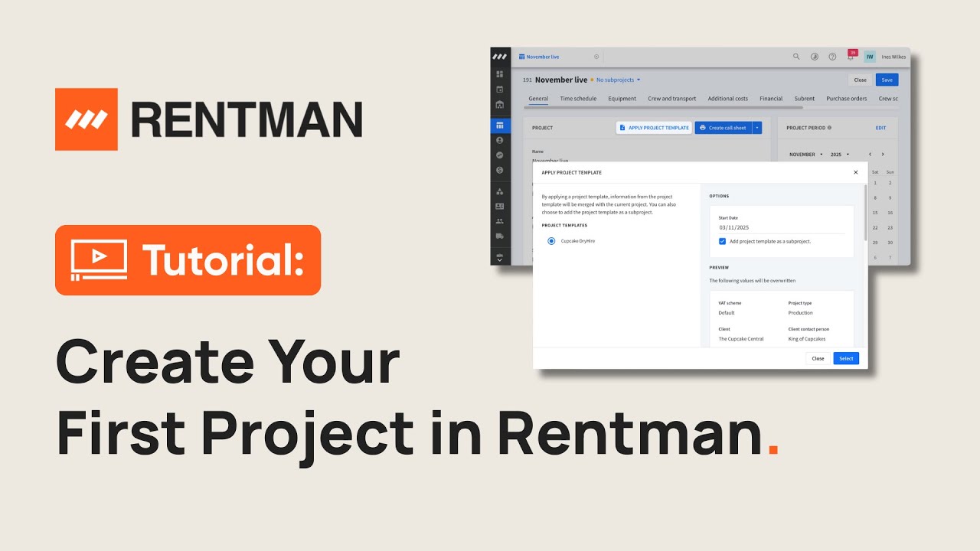Open notifications bell with 39 badge
Image resolution: width=980 pixels, height=551 pixels.
coord(851,56)
